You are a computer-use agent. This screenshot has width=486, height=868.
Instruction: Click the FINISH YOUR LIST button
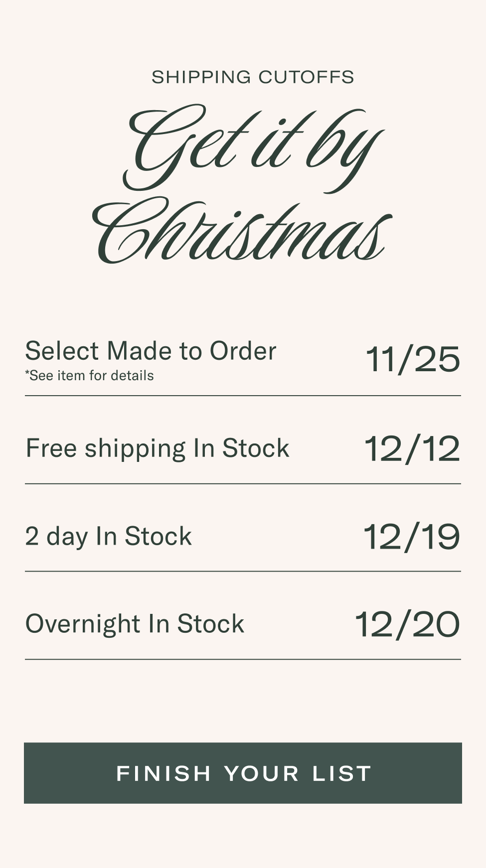(x=243, y=773)
